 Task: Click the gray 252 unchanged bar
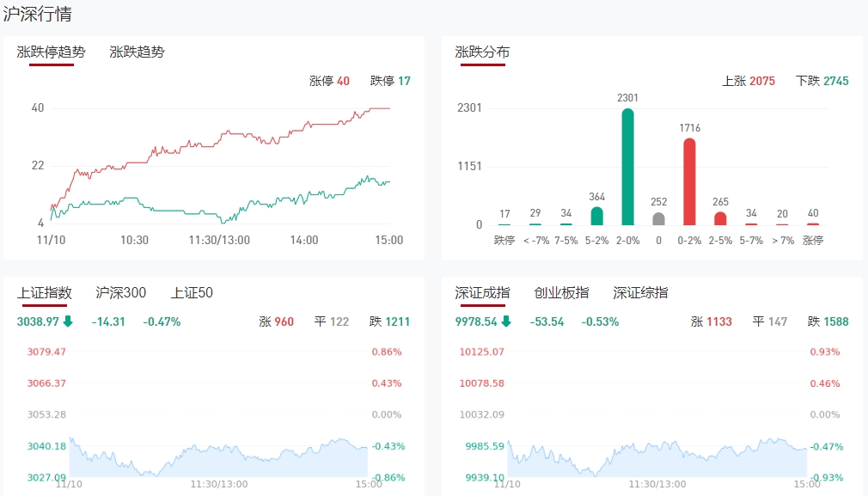[659, 218]
